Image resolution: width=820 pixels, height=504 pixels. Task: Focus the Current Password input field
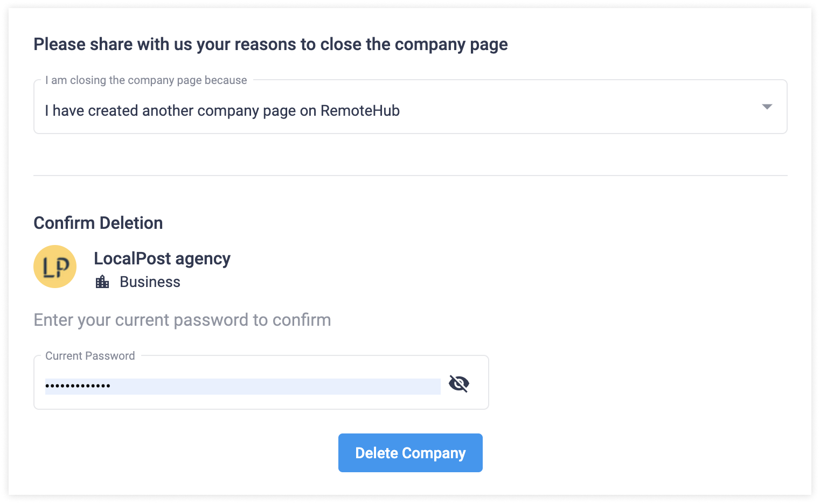tap(261, 382)
